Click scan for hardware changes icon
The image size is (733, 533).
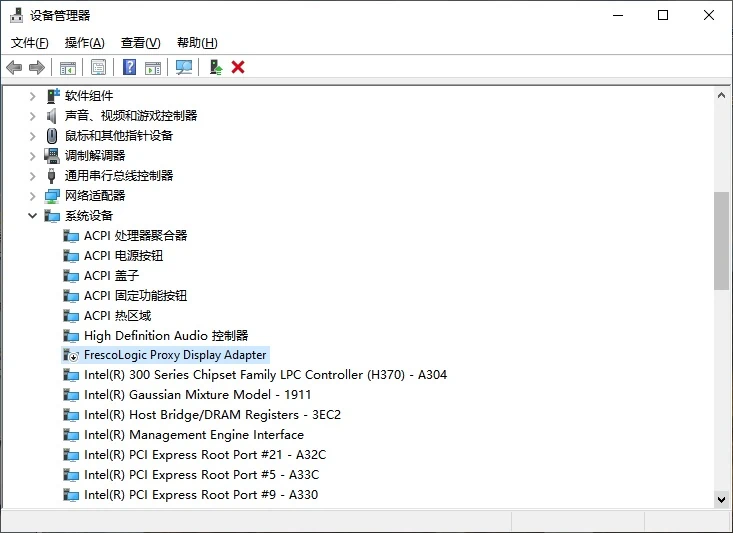point(184,67)
